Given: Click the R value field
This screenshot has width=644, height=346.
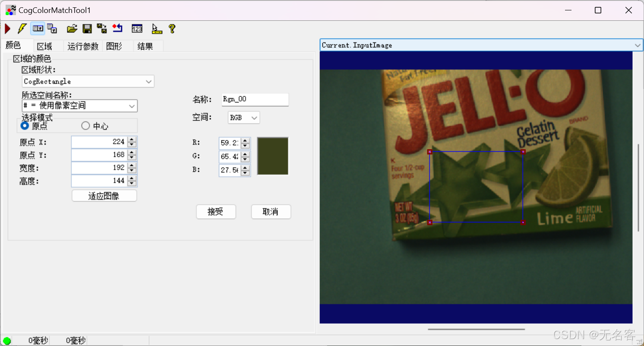Looking at the screenshot, I should (x=230, y=143).
